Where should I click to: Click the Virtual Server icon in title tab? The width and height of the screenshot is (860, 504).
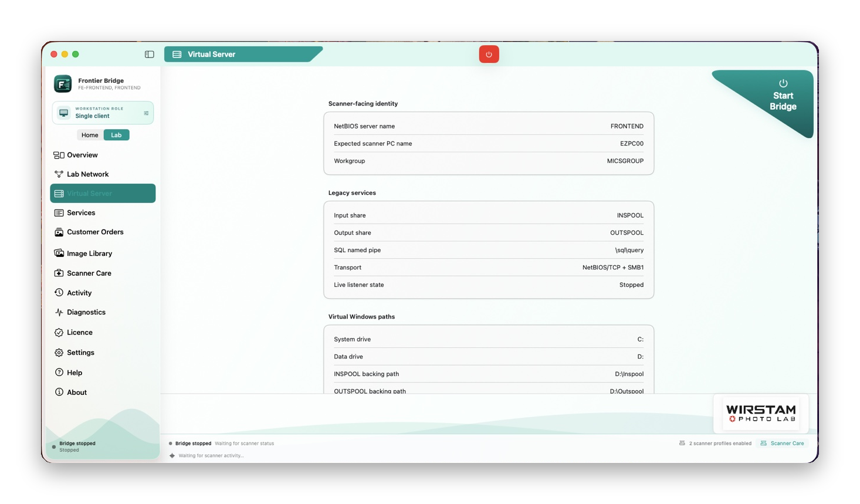[x=177, y=55]
